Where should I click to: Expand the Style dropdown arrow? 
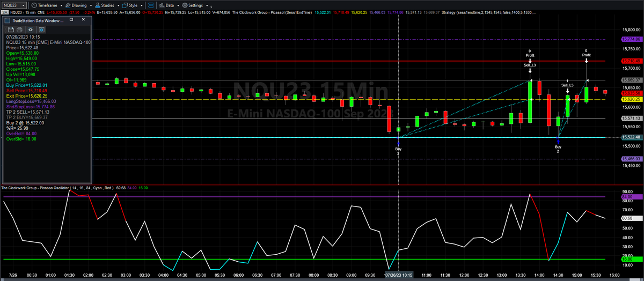pos(142,6)
